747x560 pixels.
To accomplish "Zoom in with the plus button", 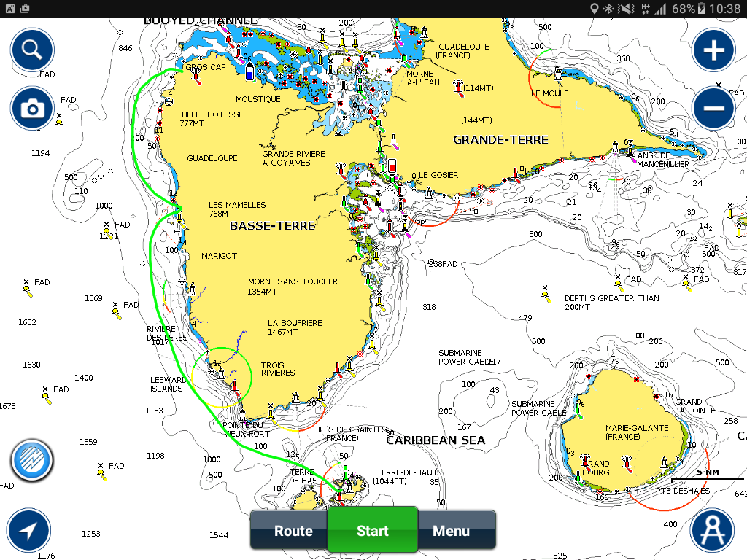I will pyautogui.click(x=713, y=50).
